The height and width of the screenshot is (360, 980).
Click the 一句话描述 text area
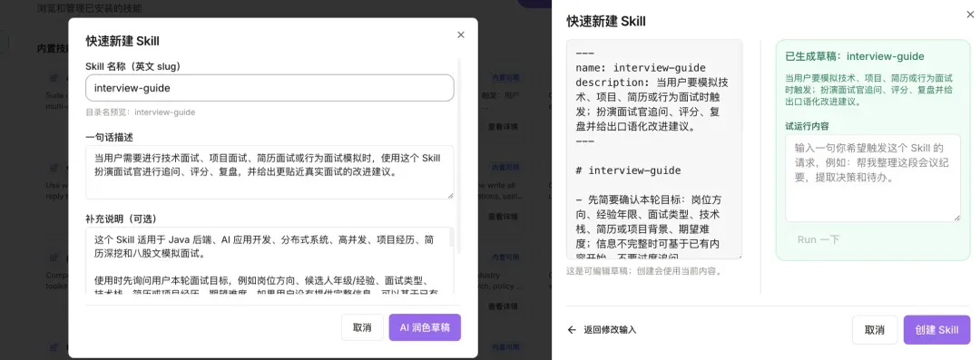[x=269, y=172]
